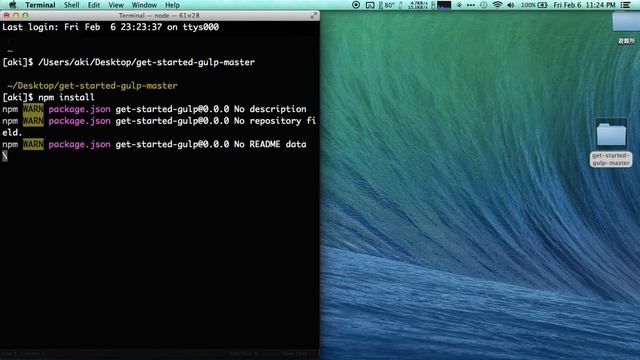Viewport: 640px width, 360px height.
Task: Open the Notification Center list icon
Action: point(625,5)
